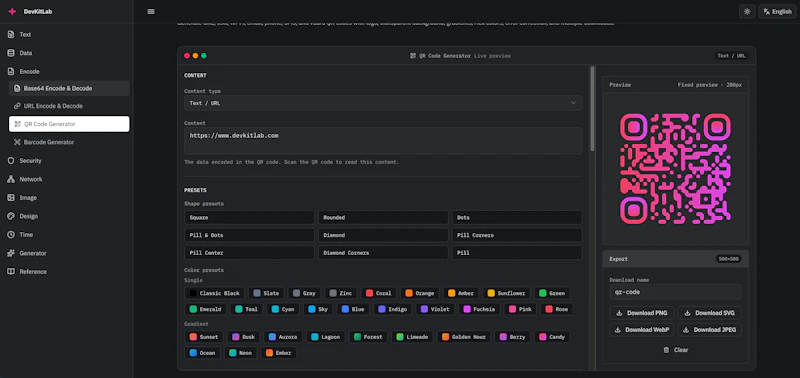800x378 pixels.
Task: Open Base64 Encode & Decode tool
Action: tap(69, 88)
